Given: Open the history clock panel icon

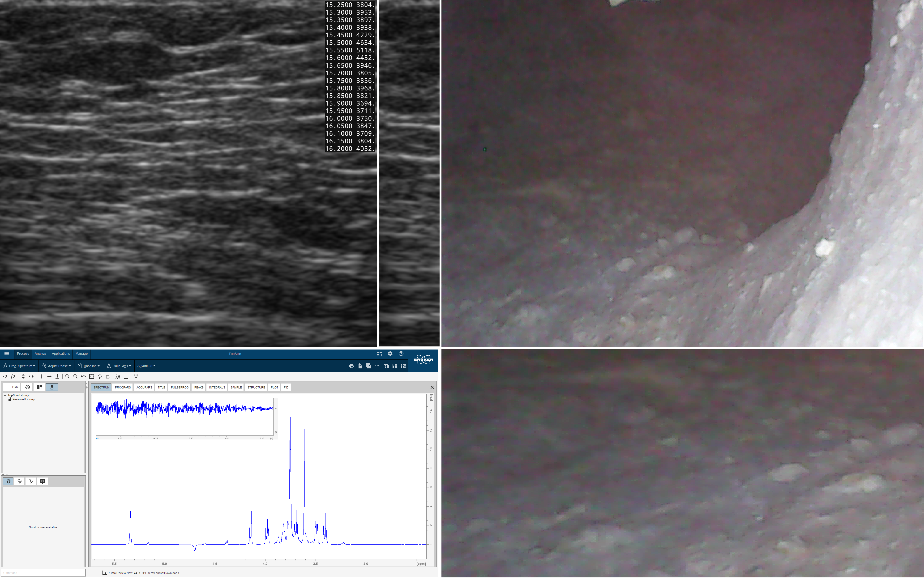Looking at the screenshot, I should coord(27,387).
